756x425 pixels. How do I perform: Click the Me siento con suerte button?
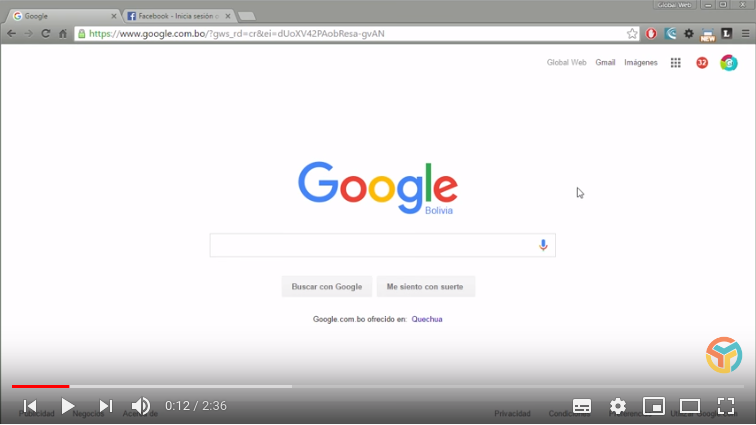tap(425, 287)
